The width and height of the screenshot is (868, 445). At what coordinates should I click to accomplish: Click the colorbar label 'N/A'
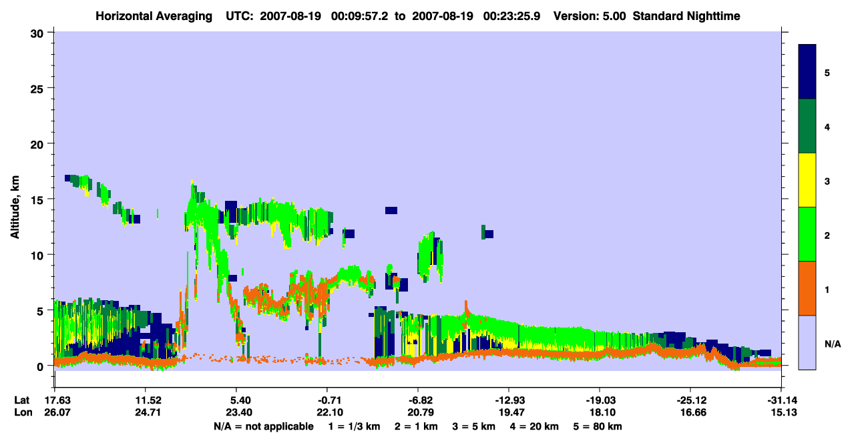point(832,344)
